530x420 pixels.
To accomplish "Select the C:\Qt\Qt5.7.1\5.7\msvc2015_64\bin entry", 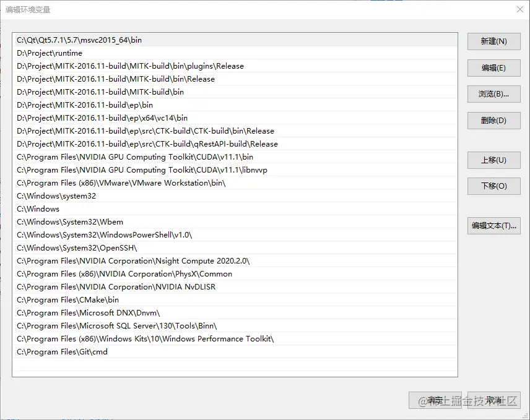I will [236, 40].
